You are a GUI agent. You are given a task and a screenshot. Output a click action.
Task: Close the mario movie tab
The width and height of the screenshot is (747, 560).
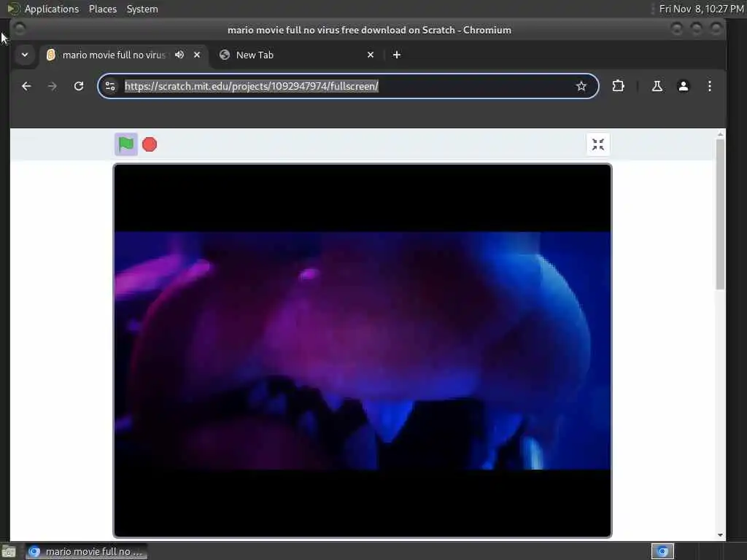pyautogui.click(x=197, y=55)
